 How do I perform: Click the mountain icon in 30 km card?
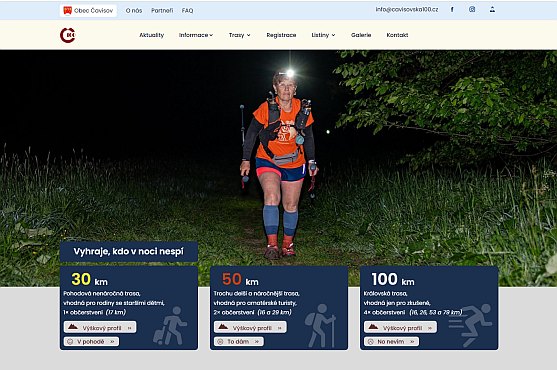coord(73,327)
